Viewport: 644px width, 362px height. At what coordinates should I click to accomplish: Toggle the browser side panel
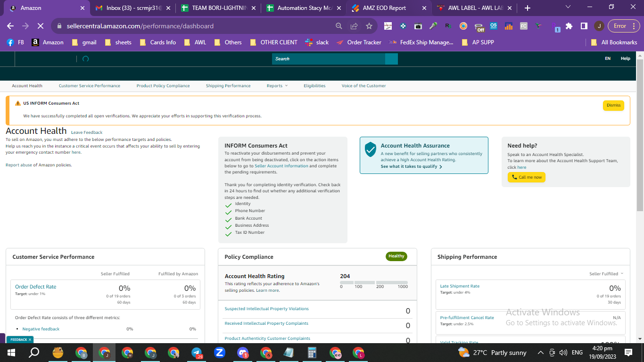[584, 26]
